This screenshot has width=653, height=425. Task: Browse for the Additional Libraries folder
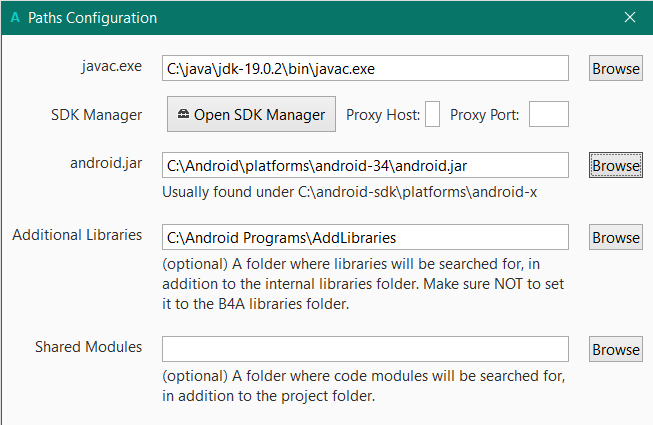pyautogui.click(x=615, y=237)
